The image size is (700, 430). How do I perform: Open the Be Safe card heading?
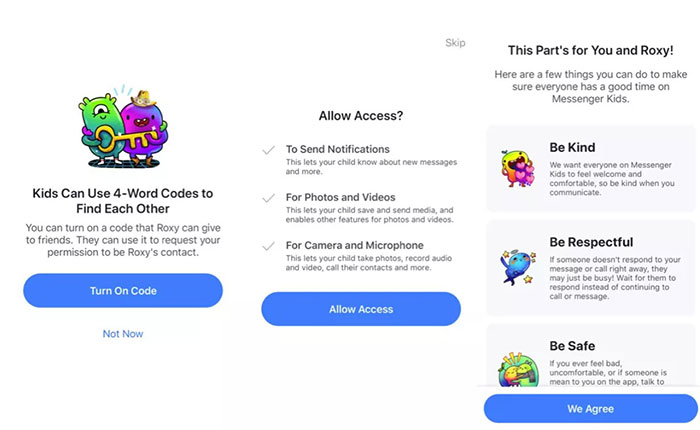(572, 346)
